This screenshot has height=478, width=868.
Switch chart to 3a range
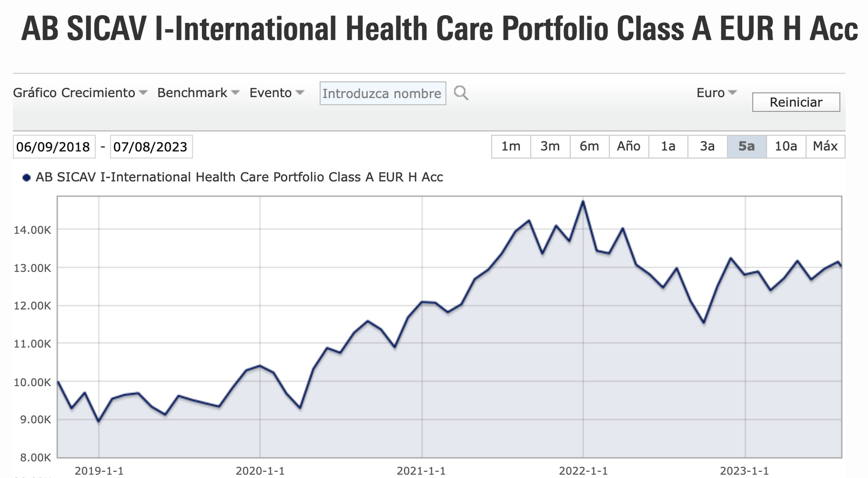(707, 146)
